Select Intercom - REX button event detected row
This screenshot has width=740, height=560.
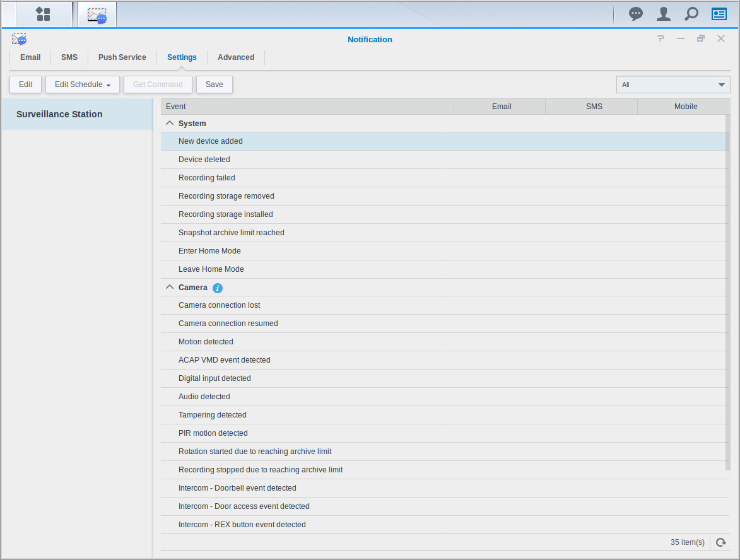coord(445,525)
